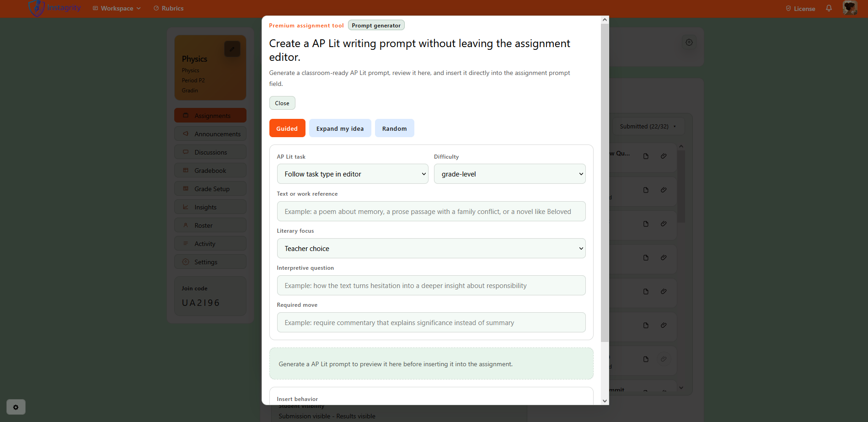Open the License link

click(x=800, y=9)
